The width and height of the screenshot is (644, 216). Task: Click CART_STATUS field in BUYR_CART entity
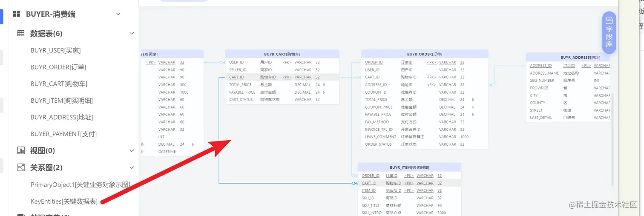pyautogui.click(x=241, y=100)
